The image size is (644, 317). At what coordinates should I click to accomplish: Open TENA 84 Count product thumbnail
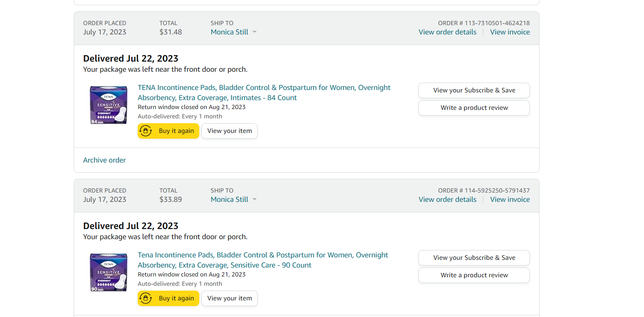[x=109, y=105]
